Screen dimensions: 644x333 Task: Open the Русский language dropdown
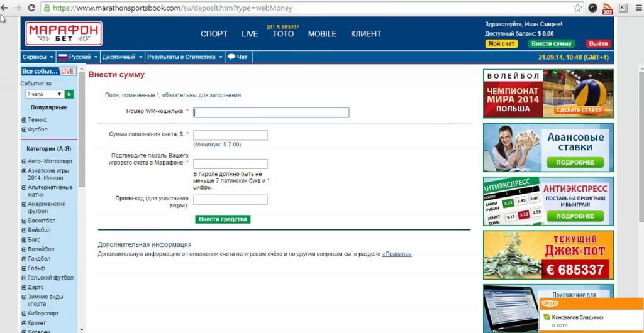point(78,57)
